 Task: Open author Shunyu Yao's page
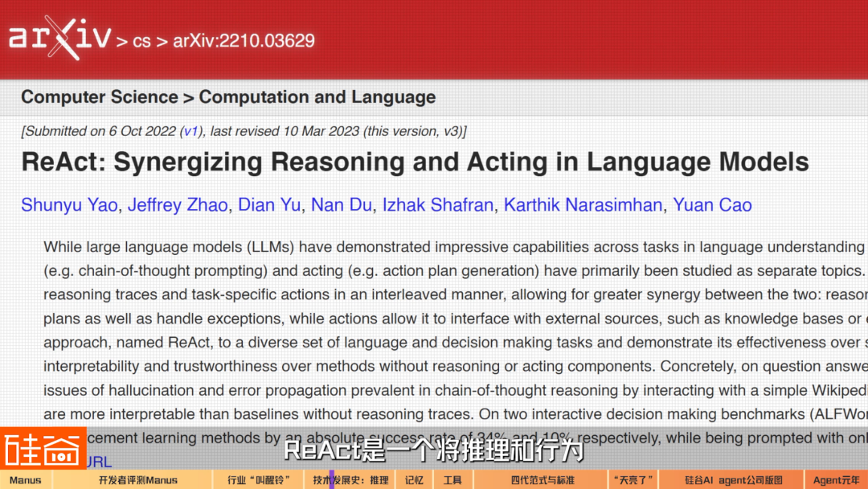pos(69,205)
